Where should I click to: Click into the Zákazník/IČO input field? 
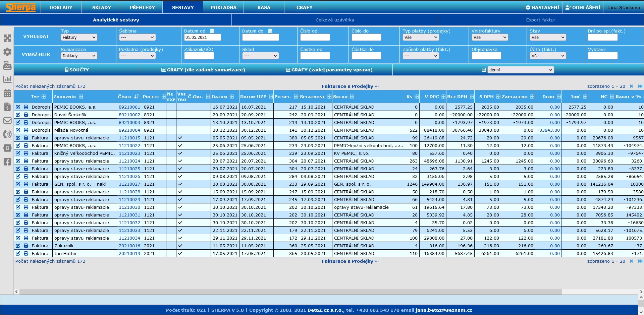click(x=199, y=56)
